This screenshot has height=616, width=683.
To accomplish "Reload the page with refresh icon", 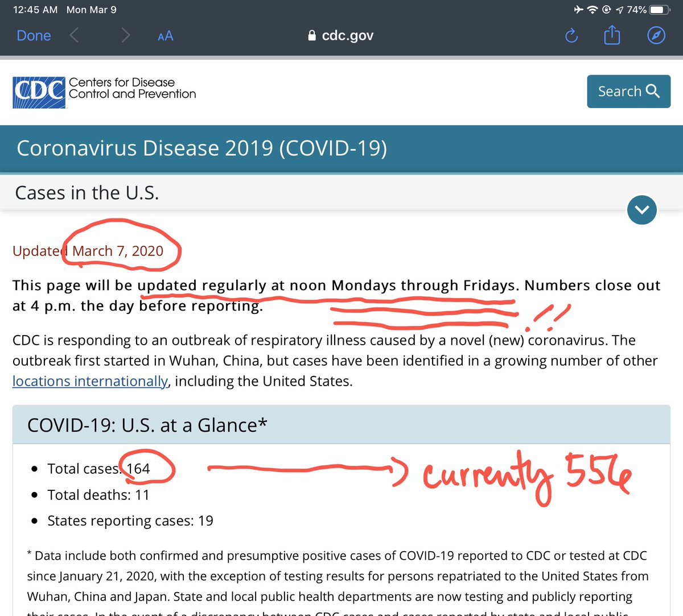I will pos(571,36).
